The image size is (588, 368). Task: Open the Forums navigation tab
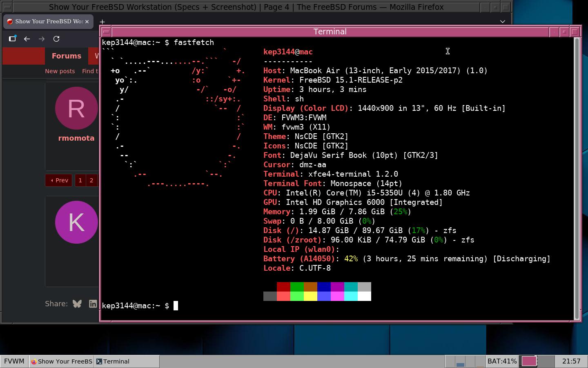coord(67,56)
